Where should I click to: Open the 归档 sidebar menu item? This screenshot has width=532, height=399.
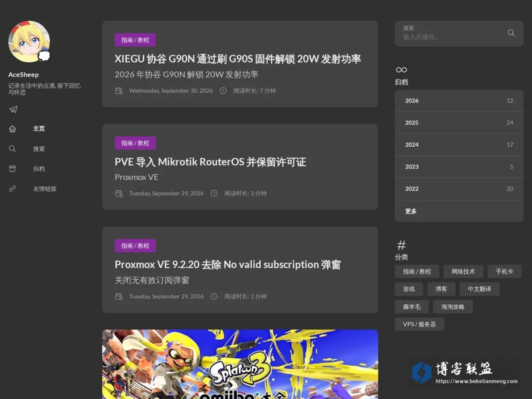[x=39, y=169]
